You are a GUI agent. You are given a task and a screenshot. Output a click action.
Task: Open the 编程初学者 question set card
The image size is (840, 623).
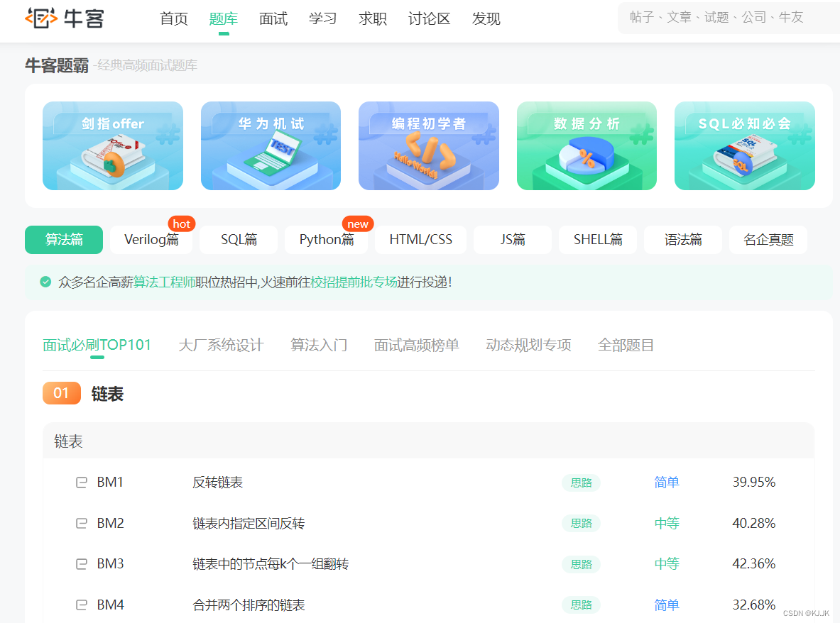(429, 145)
